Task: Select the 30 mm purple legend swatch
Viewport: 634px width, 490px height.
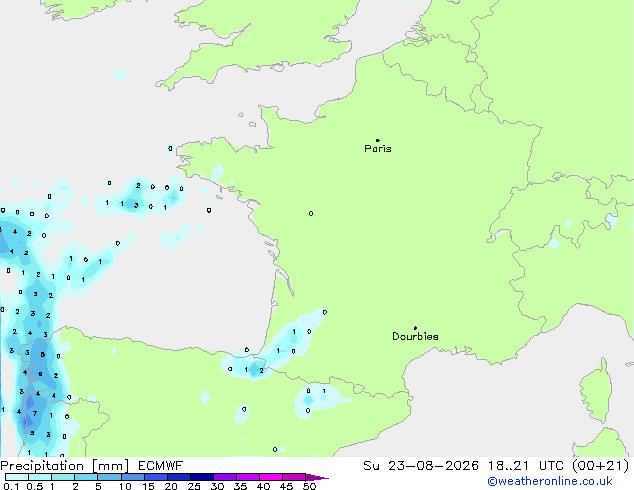Action: [x=225, y=477]
